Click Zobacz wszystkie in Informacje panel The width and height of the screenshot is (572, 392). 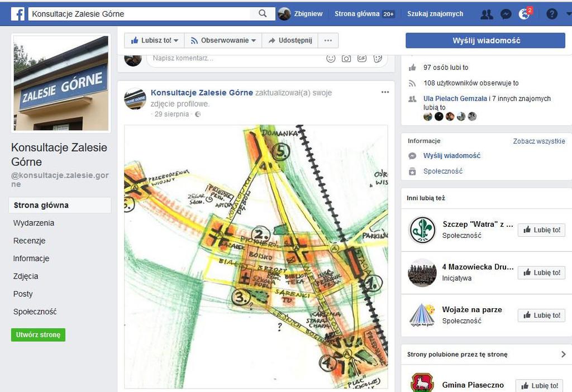[539, 141]
